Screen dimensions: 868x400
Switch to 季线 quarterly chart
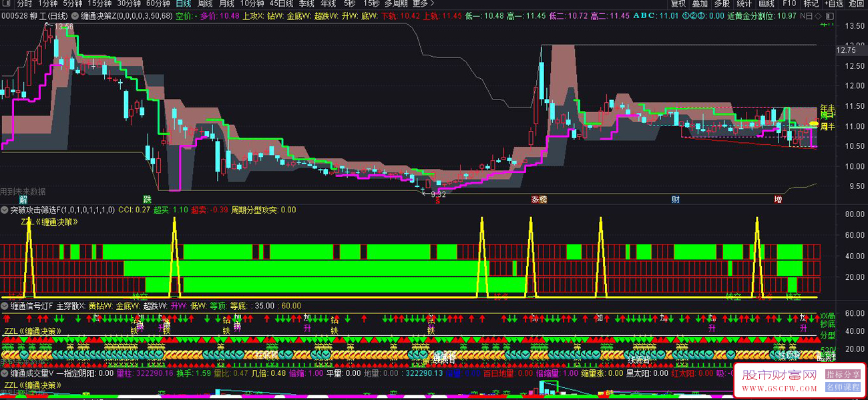[x=306, y=3]
